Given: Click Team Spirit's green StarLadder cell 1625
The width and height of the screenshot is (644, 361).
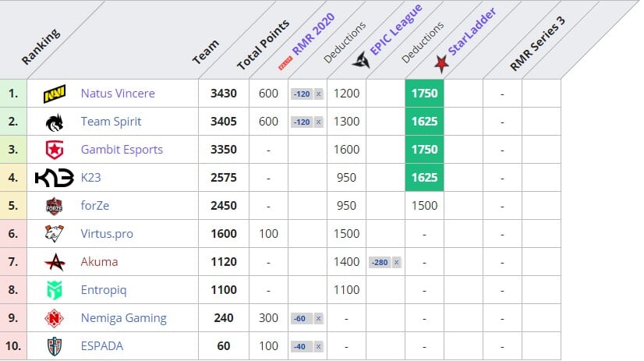Looking at the screenshot, I should [425, 122].
